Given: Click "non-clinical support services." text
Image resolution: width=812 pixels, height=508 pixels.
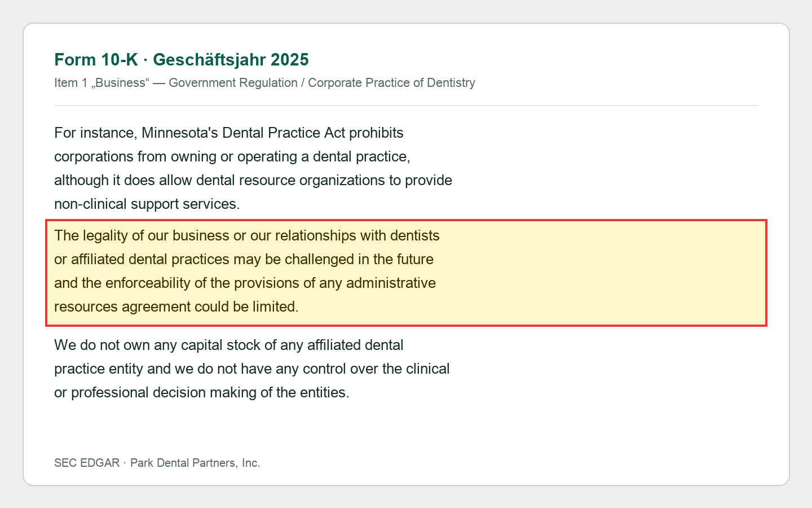Looking at the screenshot, I should [x=147, y=204].
